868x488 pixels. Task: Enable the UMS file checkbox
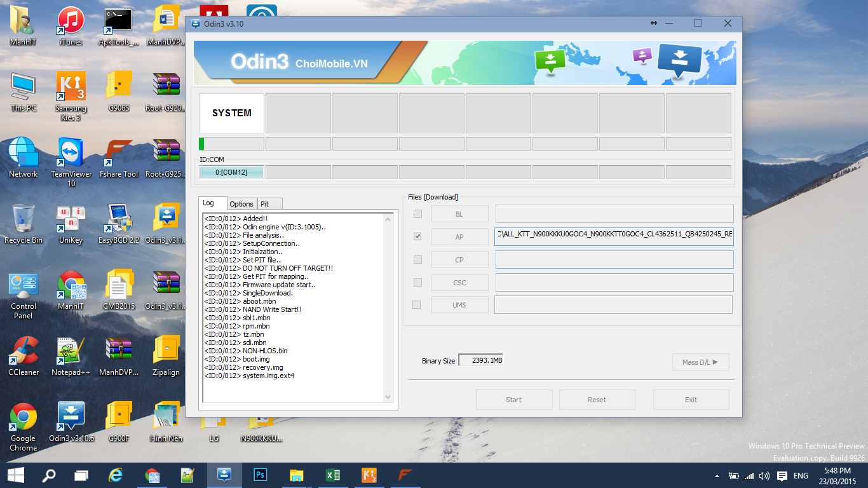416,305
